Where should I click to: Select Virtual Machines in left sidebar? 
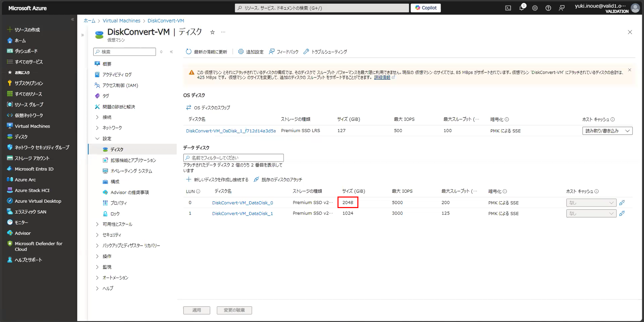pos(32,126)
